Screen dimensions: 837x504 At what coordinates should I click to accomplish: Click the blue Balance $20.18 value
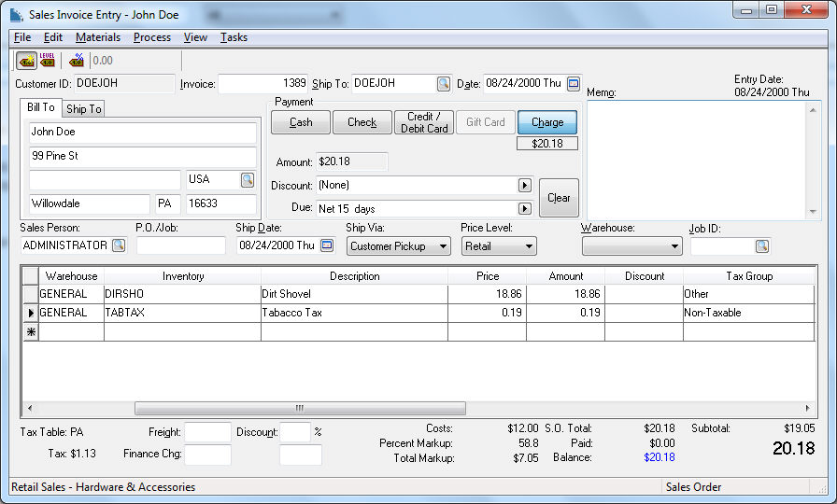[x=660, y=457]
